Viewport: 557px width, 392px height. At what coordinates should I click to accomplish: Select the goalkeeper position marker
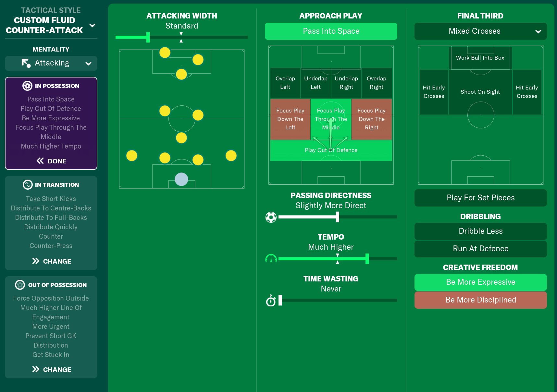tap(181, 179)
